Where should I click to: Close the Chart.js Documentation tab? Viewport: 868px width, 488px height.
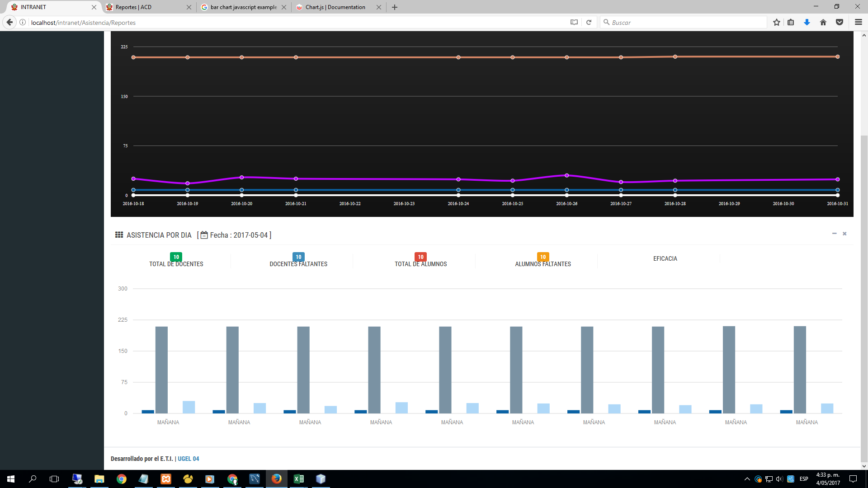(x=379, y=7)
